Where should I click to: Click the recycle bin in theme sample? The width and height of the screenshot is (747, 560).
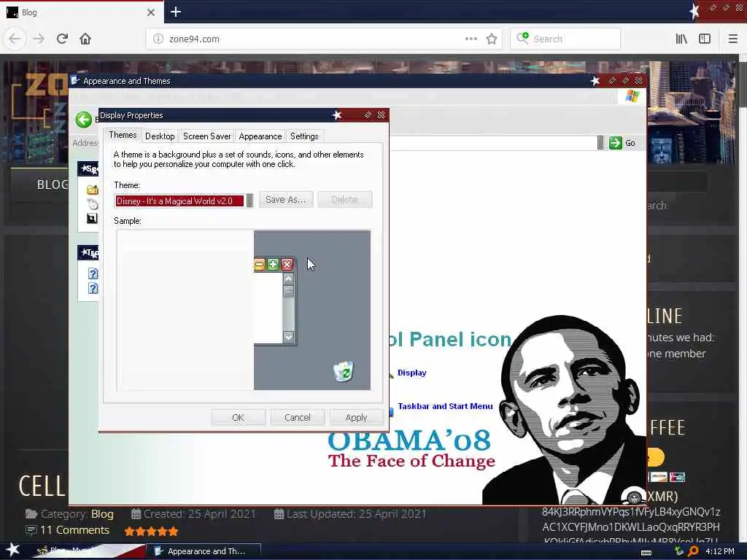(x=344, y=371)
